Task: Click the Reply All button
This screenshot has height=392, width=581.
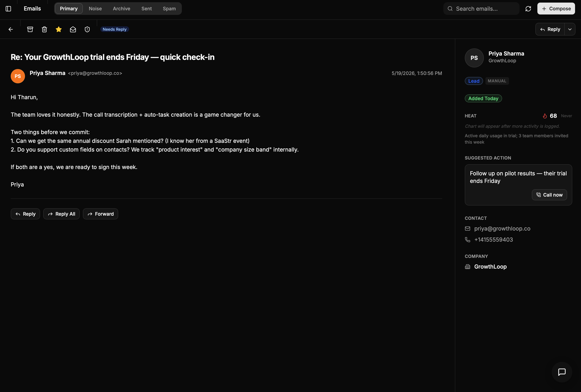Action: [x=61, y=214]
